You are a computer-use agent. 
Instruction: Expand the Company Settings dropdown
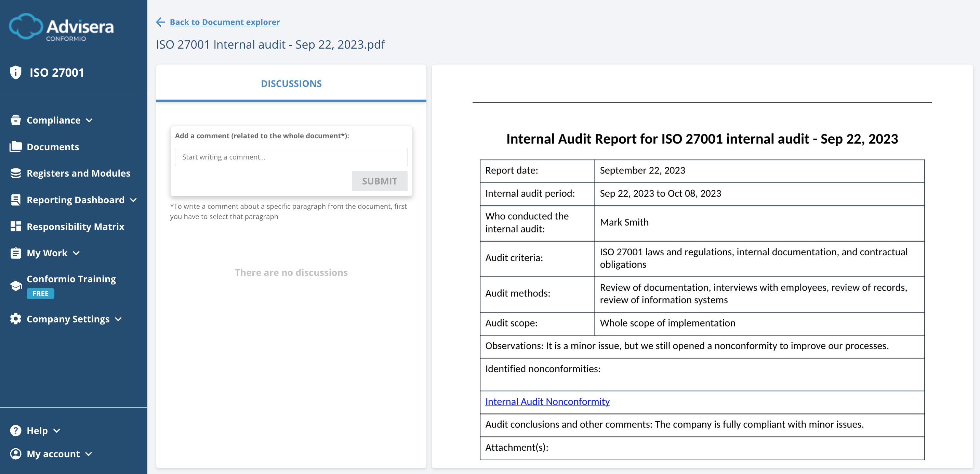[118, 319]
